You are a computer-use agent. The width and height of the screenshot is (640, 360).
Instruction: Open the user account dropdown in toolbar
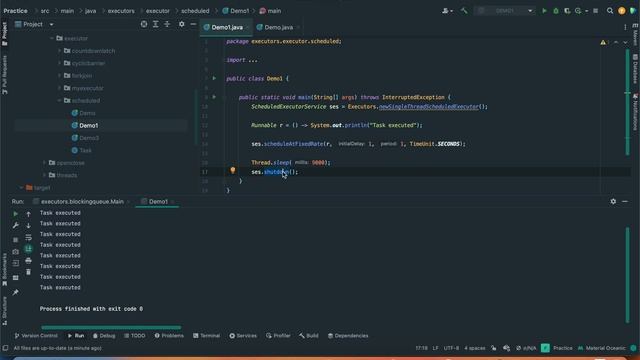pyautogui.click(x=447, y=11)
